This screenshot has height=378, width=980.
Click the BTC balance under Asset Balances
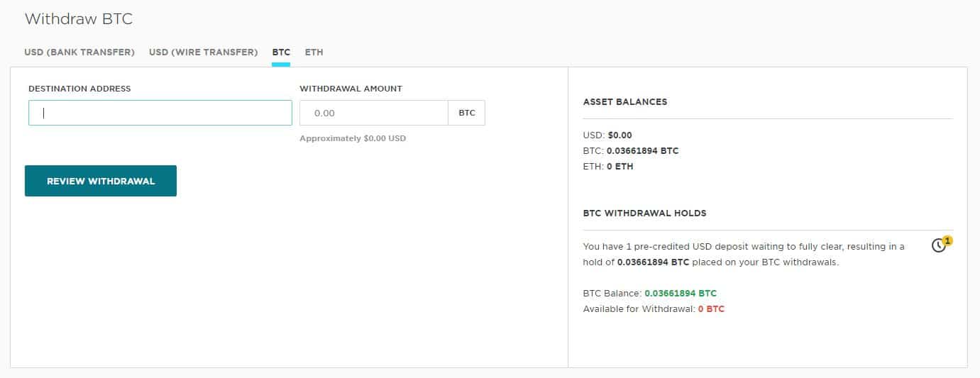coord(630,151)
